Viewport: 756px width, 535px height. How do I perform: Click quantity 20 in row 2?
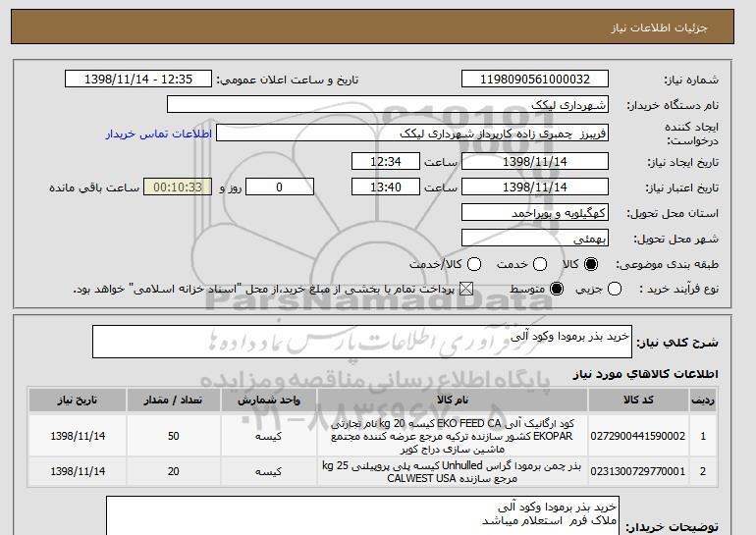click(x=174, y=471)
